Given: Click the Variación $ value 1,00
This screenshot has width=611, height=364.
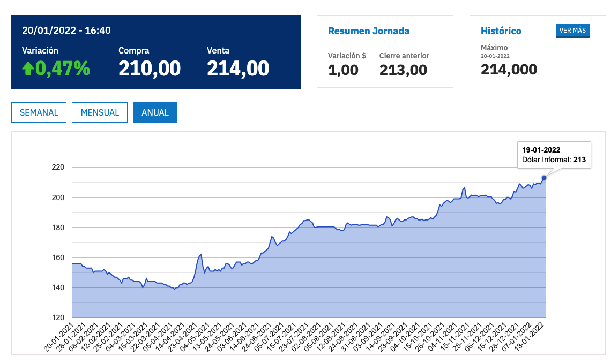Looking at the screenshot, I should coord(343,70).
